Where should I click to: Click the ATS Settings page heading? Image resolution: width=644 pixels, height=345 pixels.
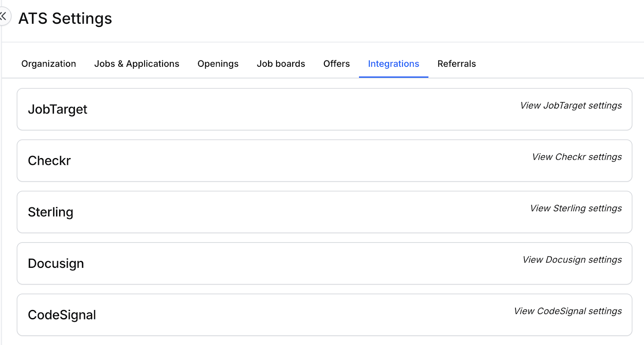65,18
